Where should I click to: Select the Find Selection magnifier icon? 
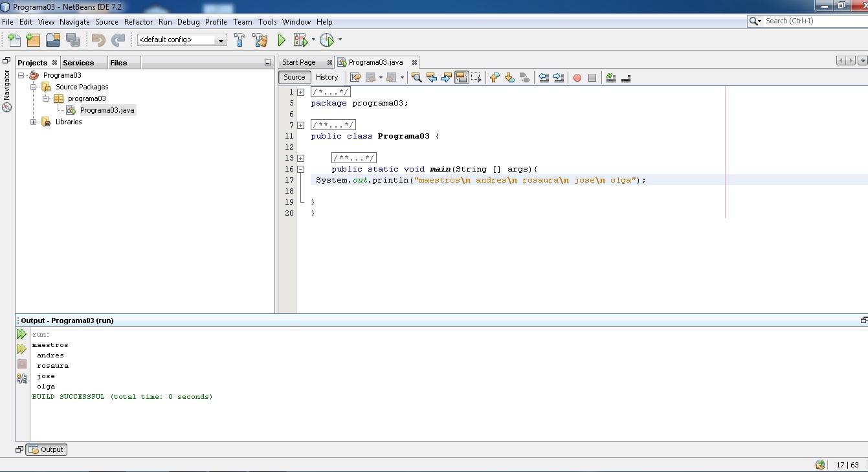coord(416,77)
